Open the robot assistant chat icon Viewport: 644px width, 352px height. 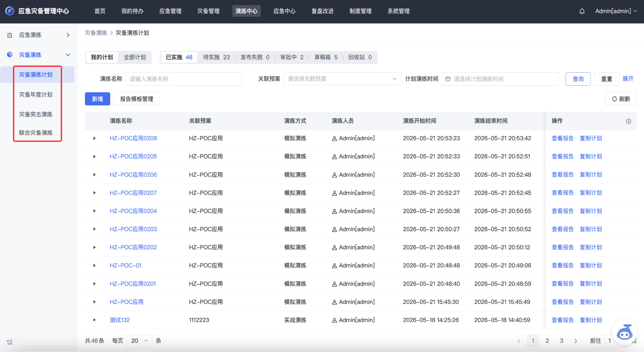(625, 333)
